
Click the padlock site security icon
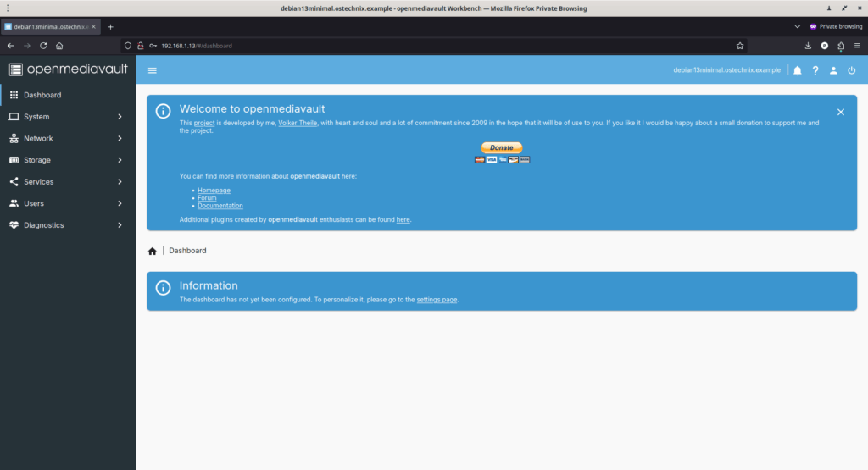tap(140, 46)
